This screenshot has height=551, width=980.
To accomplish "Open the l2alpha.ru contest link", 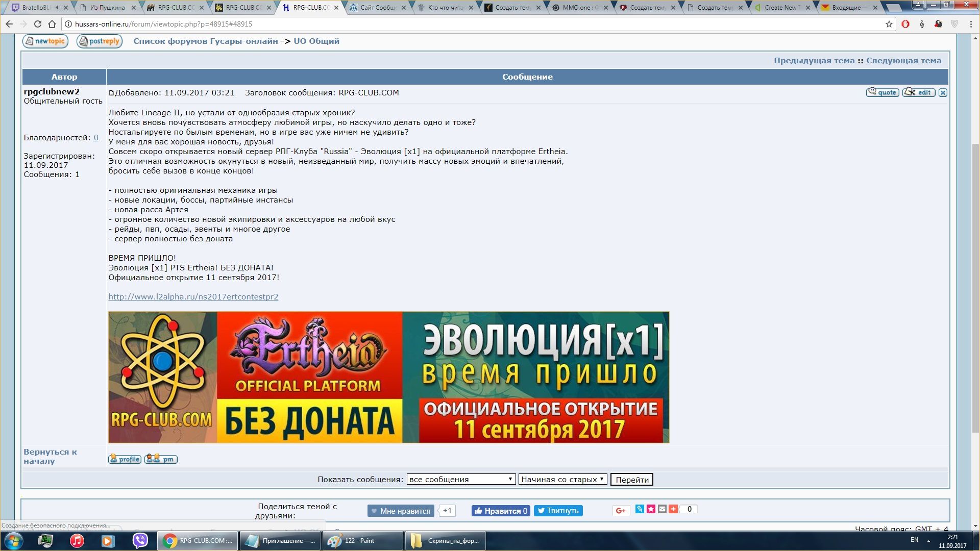I will [x=193, y=297].
